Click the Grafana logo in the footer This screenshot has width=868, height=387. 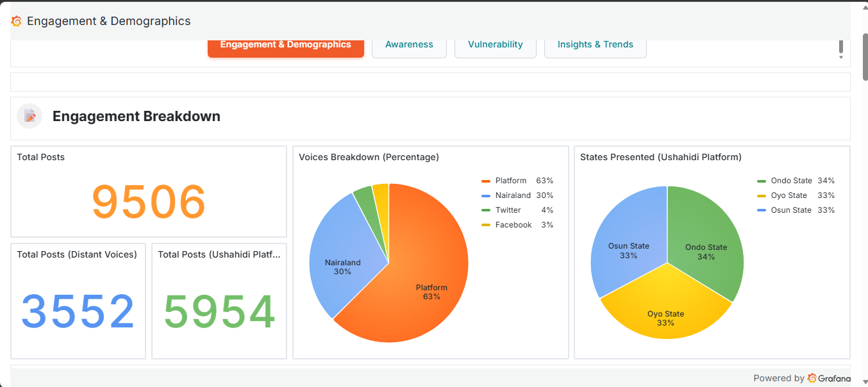812,378
